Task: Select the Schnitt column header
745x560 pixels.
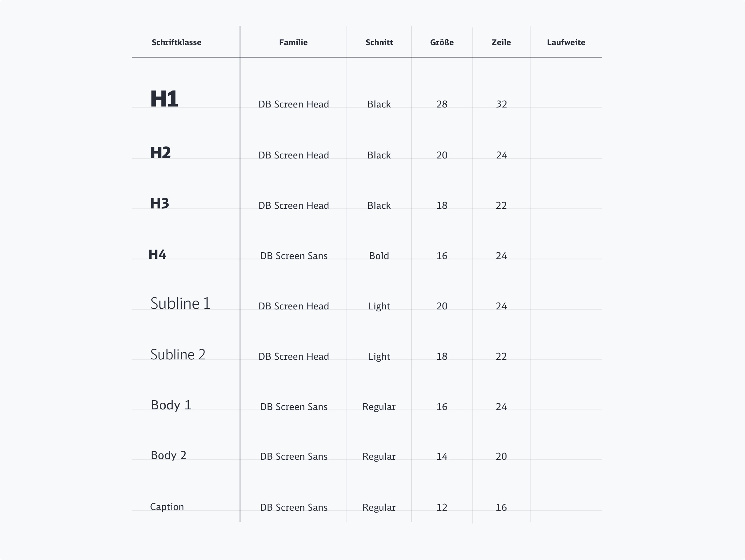Action: (x=379, y=42)
